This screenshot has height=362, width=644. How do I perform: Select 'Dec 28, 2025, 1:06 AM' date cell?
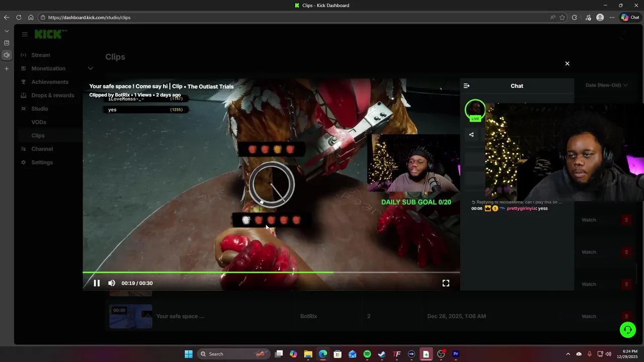point(456,316)
